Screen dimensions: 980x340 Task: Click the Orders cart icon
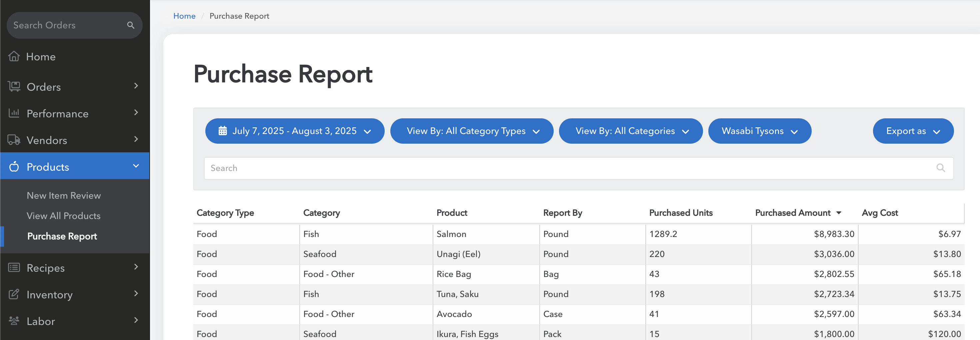click(x=14, y=86)
